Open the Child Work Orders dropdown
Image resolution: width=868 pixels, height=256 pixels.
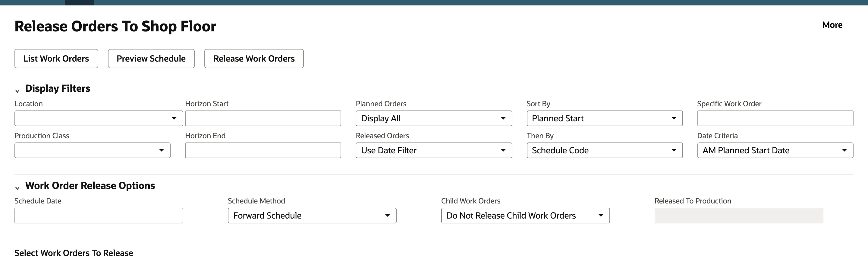[x=525, y=216]
